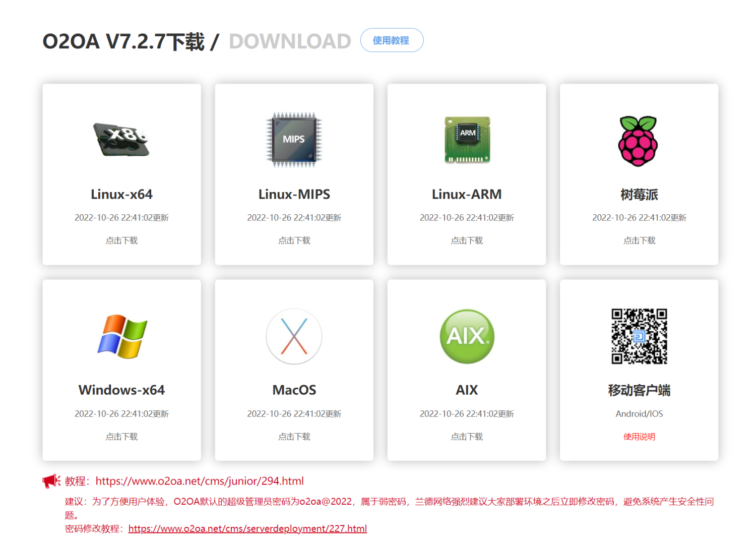This screenshot has height=545, width=756.
Task: Open the serverdeployment/227.html password tutorial link
Action: [247, 528]
